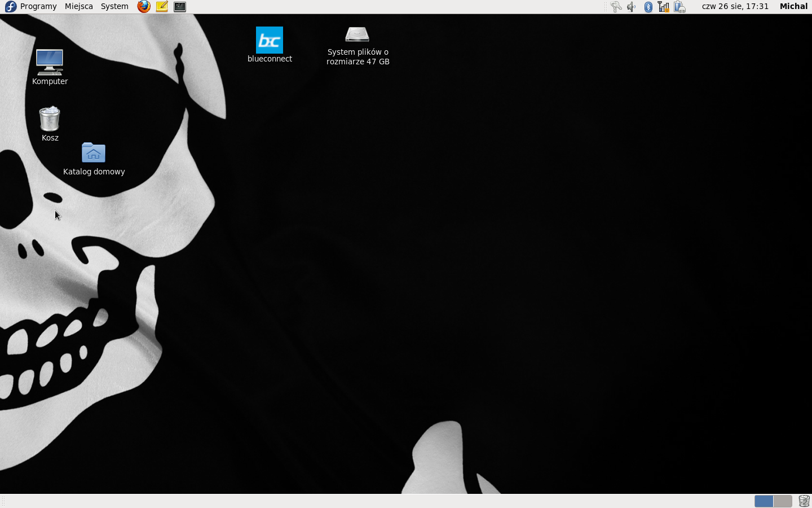Image resolution: width=812 pixels, height=508 pixels.
Task: Click the battery power status icon
Action: tap(679, 7)
